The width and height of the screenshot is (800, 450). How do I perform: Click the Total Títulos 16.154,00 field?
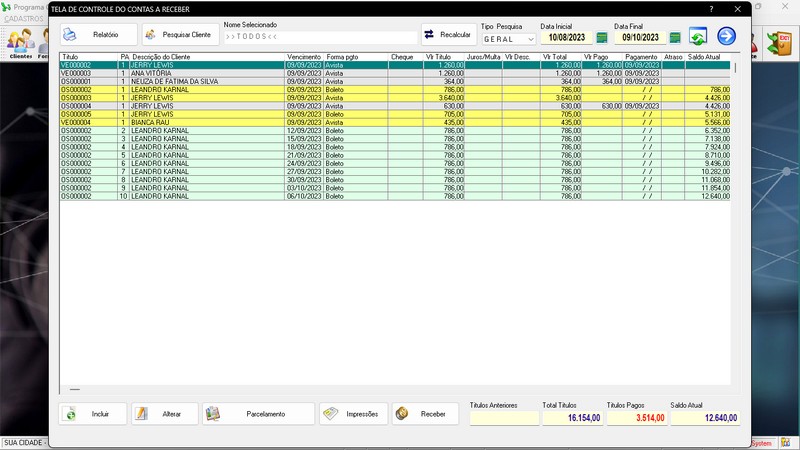572,418
